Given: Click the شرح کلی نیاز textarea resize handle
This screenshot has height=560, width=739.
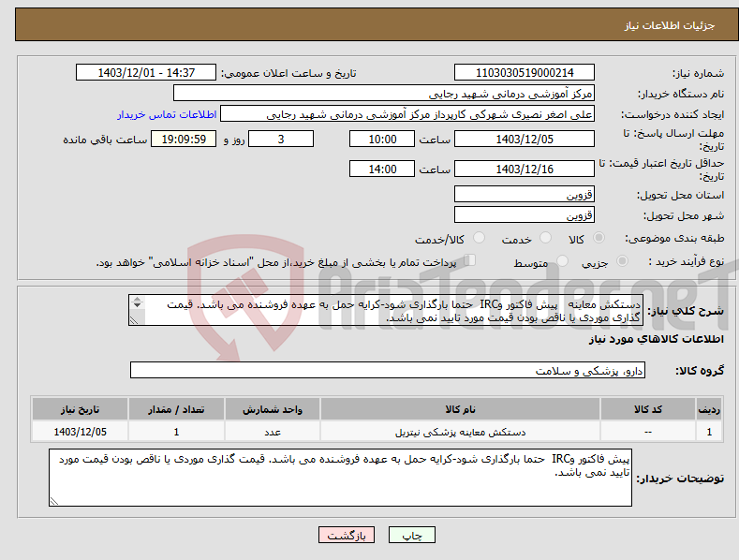Looking at the screenshot, I should (x=134, y=320).
